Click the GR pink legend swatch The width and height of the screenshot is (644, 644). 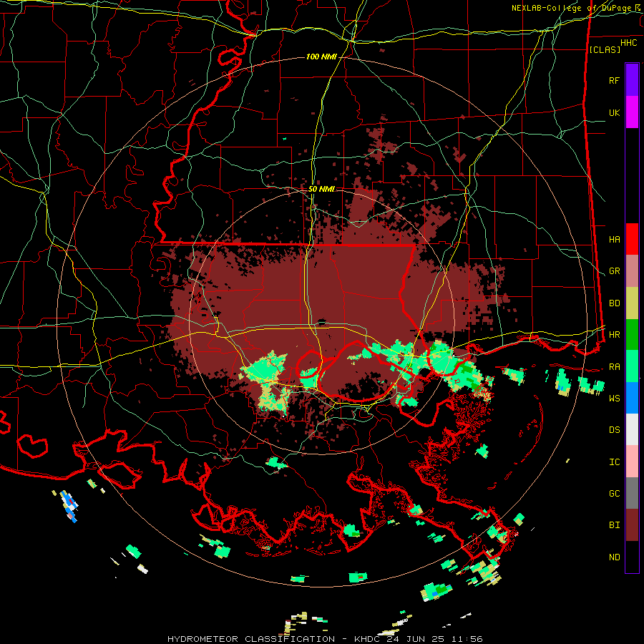pos(632,270)
